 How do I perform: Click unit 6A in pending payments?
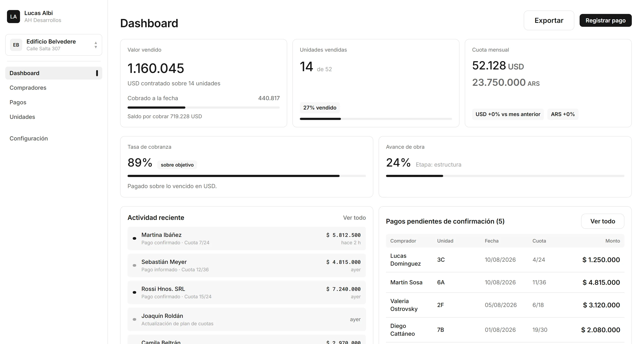(x=441, y=282)
